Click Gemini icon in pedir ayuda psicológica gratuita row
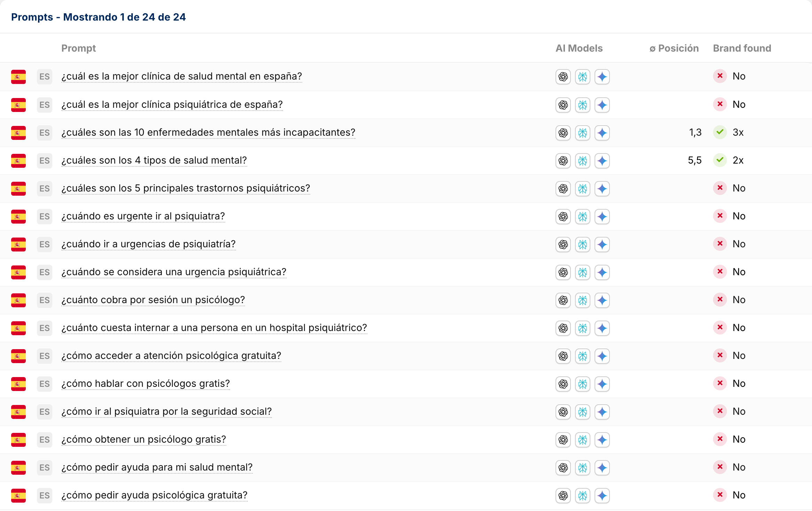Image resolution: width=812 pixels, height=511 pixels. (x=602, y=495)
